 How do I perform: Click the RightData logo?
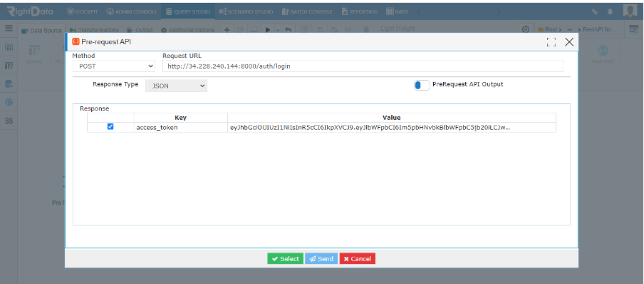click(30, 11)
